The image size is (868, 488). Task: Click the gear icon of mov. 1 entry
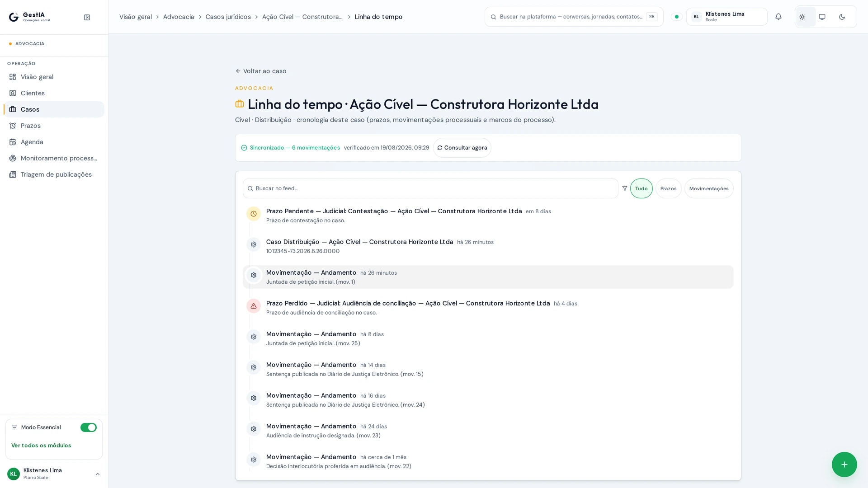pyautogui.click(x=254, y=275)
